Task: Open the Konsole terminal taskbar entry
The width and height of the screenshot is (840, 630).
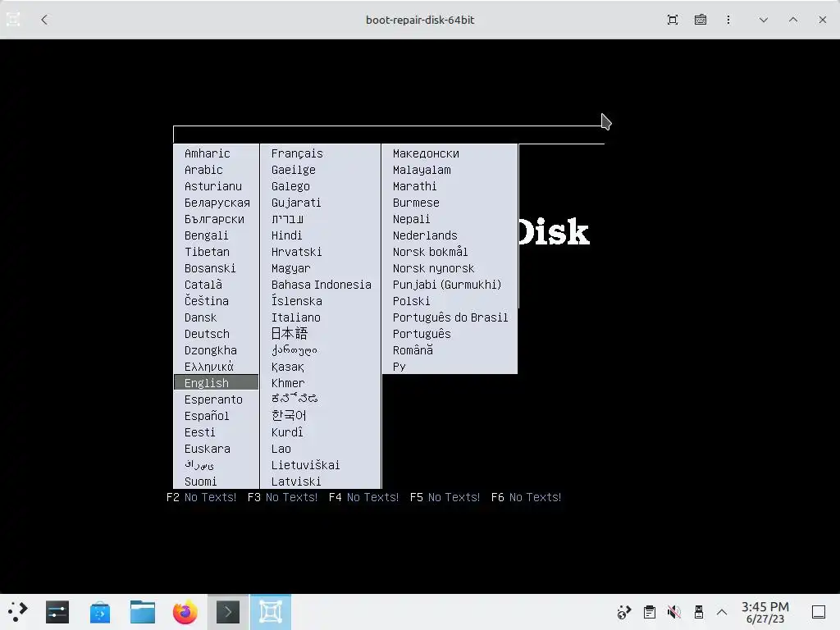Action: point(228,612)
